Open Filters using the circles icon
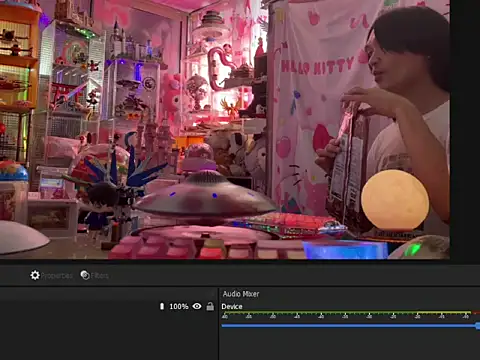Screen dimensions: 480x360 [85, 275]
